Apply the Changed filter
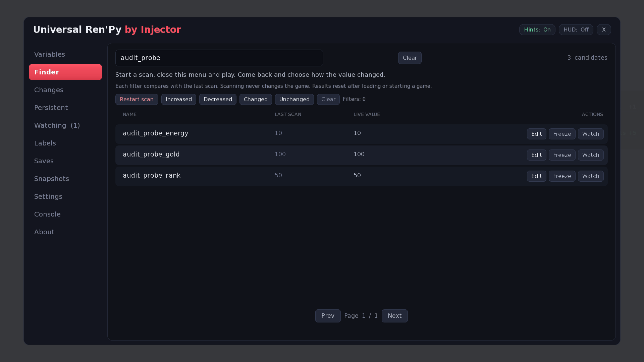This screenshot has width=644, height=362. coord(256,100)
